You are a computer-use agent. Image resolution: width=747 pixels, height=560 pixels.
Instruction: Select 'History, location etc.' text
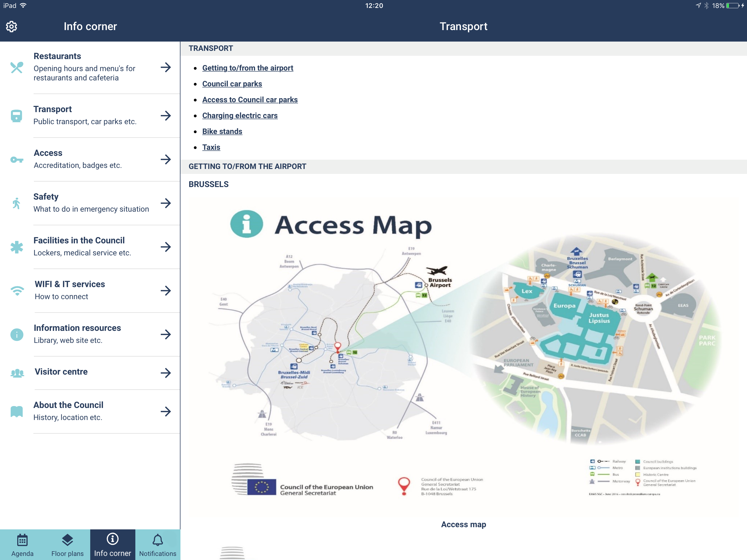pyautogui.click(x=68, y=418)
